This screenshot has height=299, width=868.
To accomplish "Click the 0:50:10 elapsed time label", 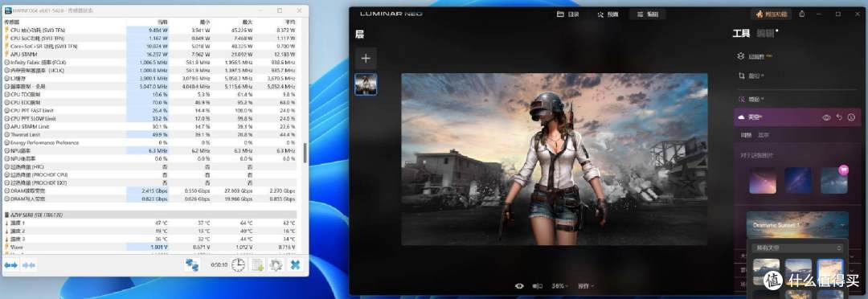I will click(219, 265).
